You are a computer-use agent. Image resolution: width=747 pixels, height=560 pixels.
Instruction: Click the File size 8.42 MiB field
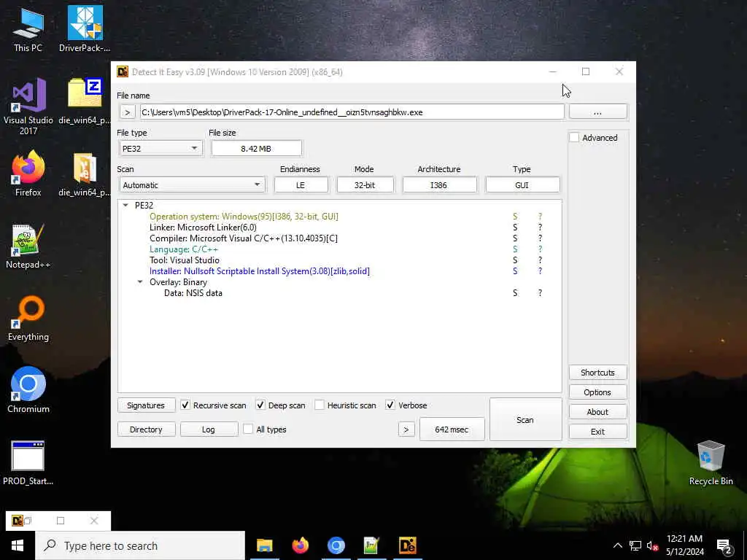click(256, 149)
